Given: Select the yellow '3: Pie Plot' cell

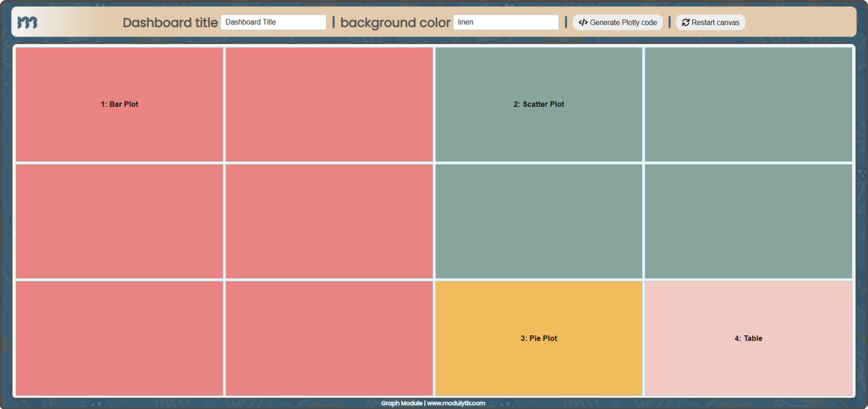Looking at the screenshot, I should tap(539, 338).
